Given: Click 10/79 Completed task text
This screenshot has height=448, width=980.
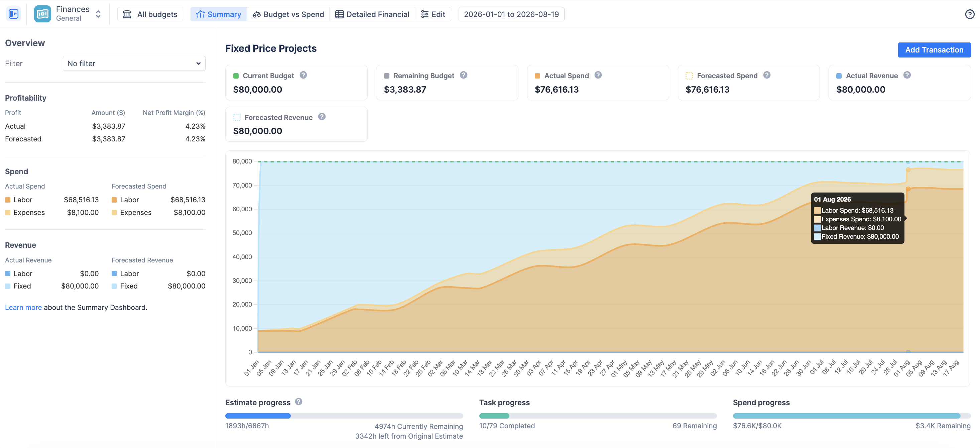Looking at the screenshot, I should [x=507, y=426].
